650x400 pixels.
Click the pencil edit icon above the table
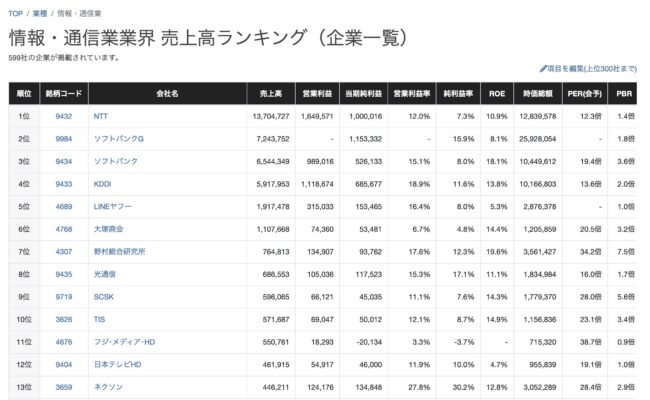(x=543, y=69)
